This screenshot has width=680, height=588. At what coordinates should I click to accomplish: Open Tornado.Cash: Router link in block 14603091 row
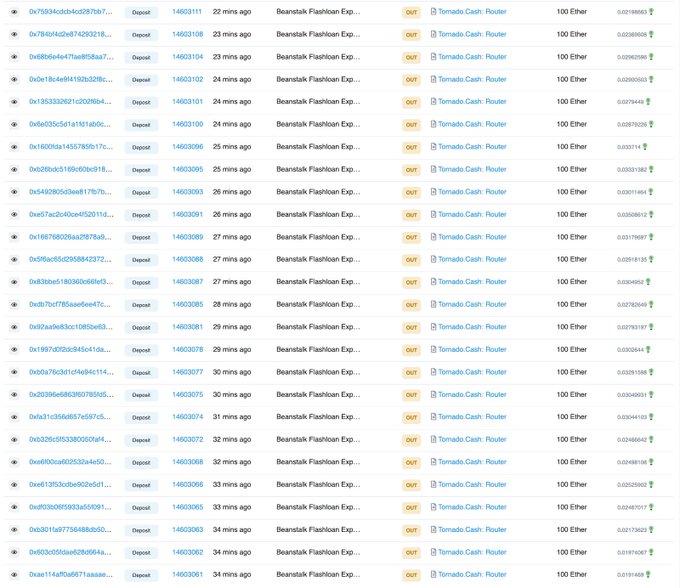pos(472,214)
